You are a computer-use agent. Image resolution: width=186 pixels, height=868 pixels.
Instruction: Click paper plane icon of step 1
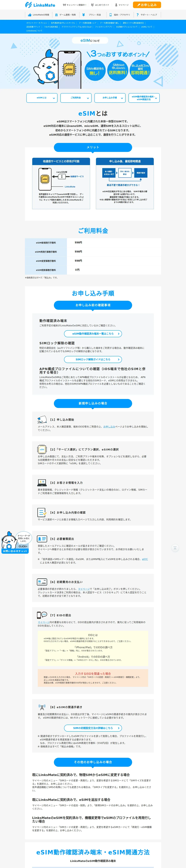point(42,420)
